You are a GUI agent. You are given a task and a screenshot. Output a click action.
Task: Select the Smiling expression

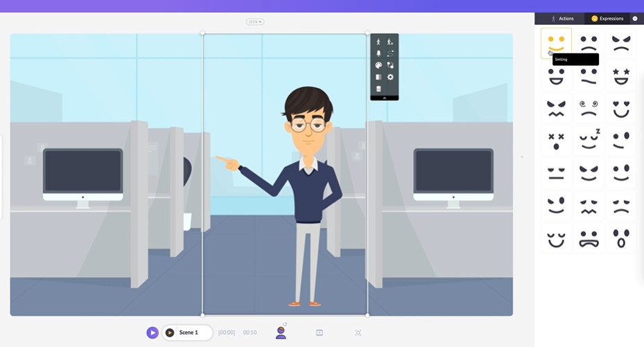click(x=556, y=43)
